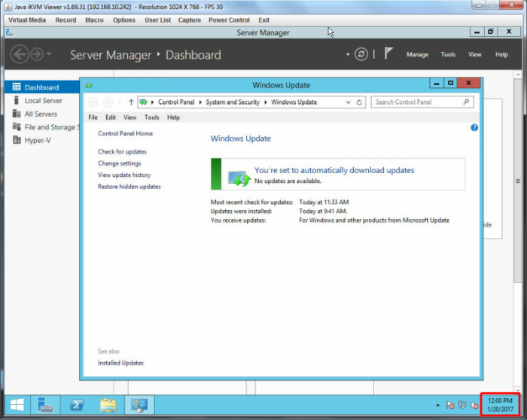
Task: Click the Windows Update back button
Action: (x=93, y=102)
